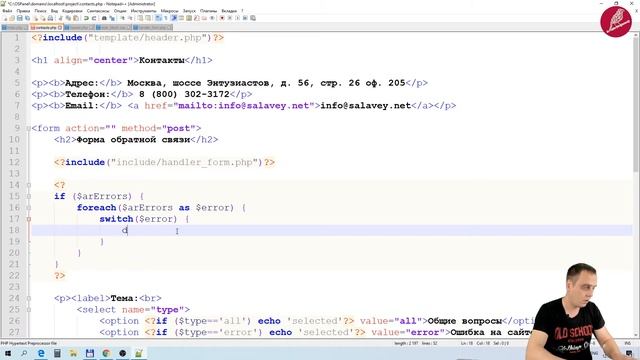Place cursor on 'Контакты' heading text
The image size is (640, 360).
[x=162, y=60]
